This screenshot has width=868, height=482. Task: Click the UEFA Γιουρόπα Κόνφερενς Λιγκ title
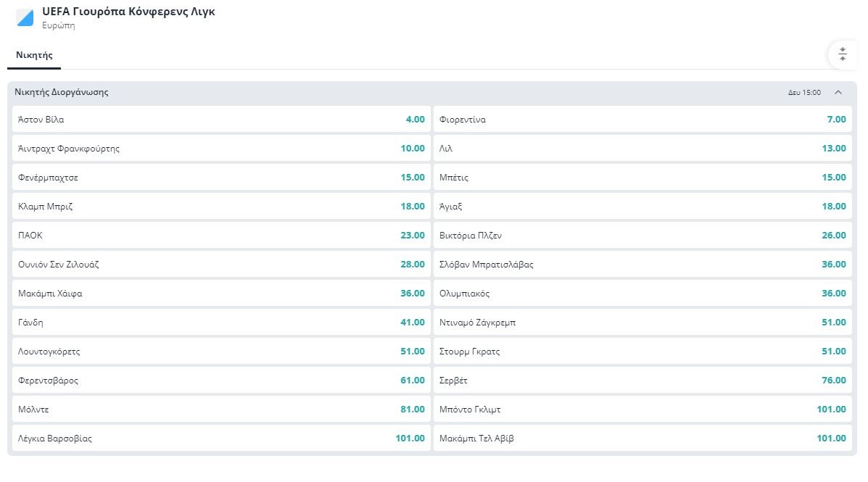click(x=128, y=12)
